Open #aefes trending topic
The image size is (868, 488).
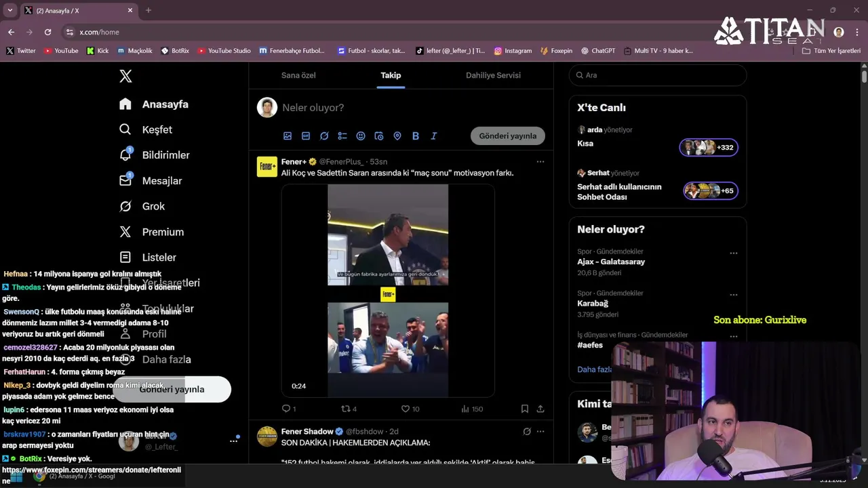tap(590, 345)
